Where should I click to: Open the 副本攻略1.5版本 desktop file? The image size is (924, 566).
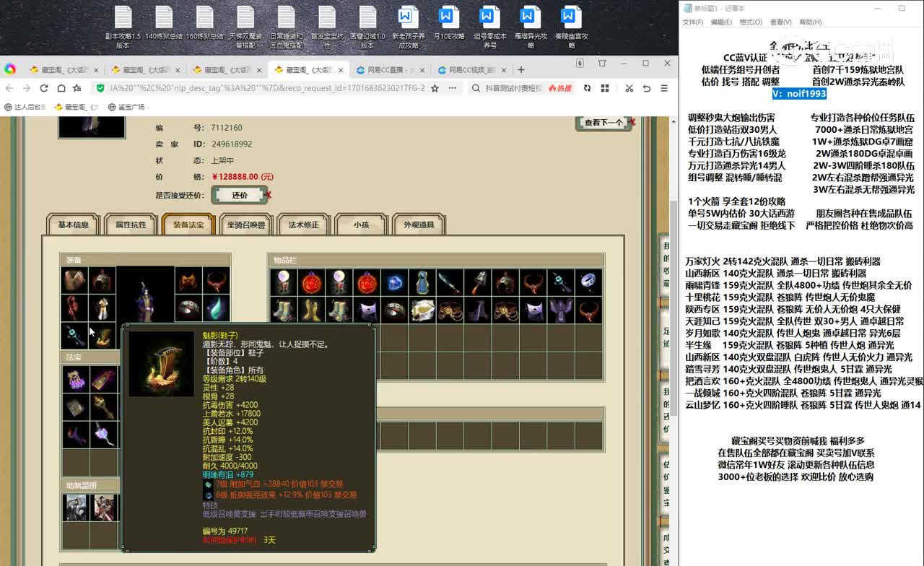tap(123, 27)
